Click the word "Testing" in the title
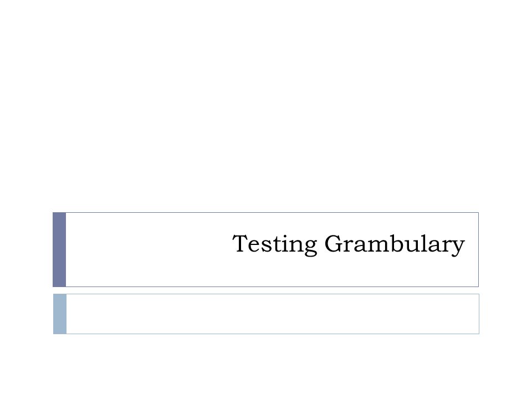 click(x=275, y=244)
